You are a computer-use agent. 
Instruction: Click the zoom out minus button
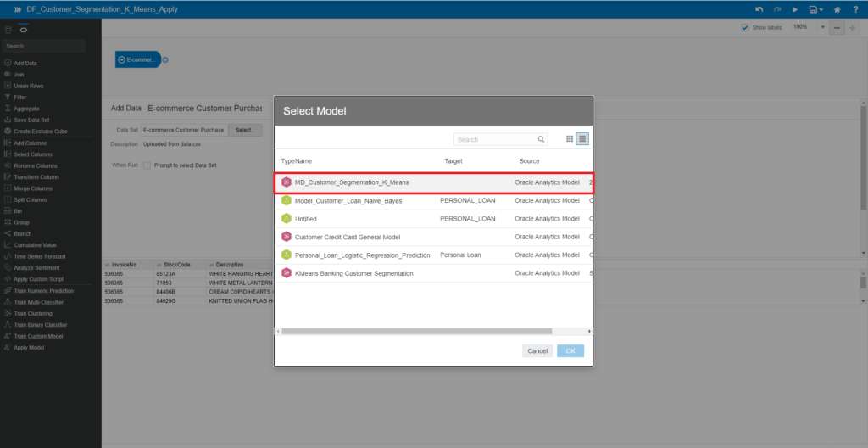pos(837,28)
